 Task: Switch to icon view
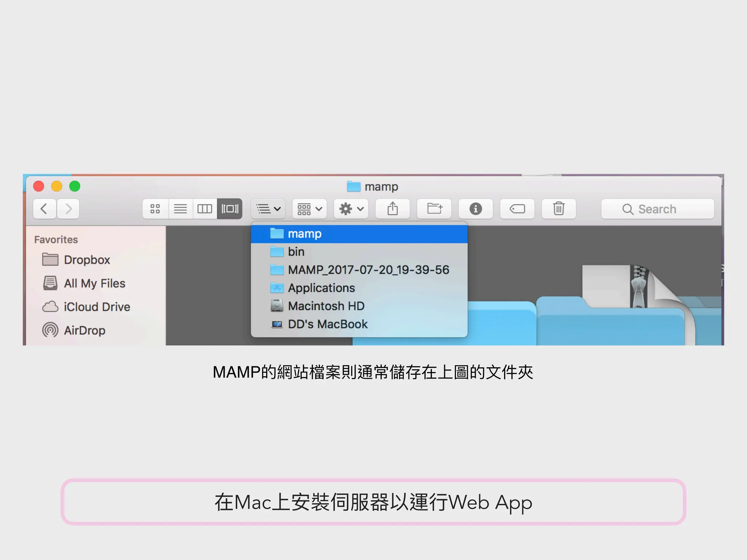click(x=155, y=209)
